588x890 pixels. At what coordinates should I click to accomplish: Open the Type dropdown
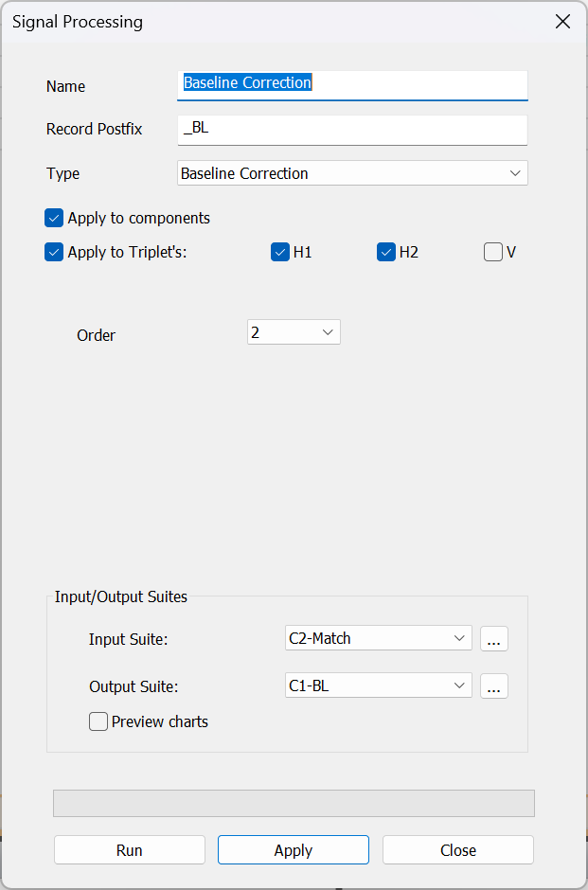[x=352, y=173]
